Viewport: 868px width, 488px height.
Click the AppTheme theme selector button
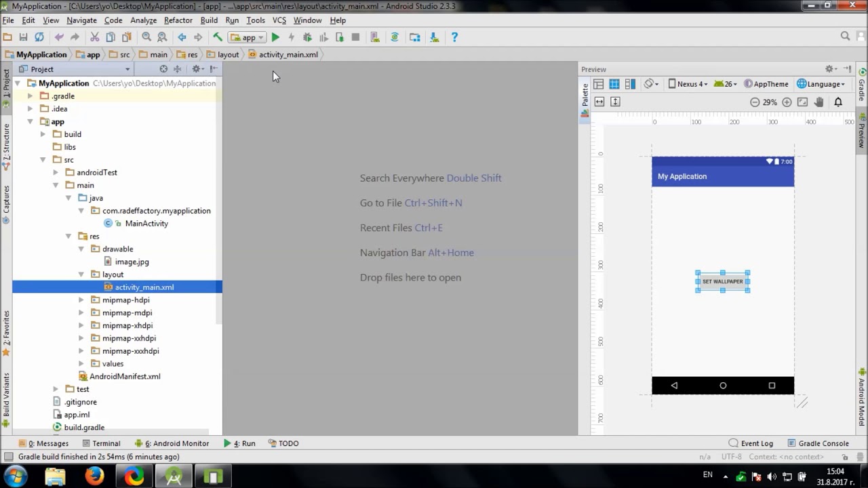click(x=766, y=84)
